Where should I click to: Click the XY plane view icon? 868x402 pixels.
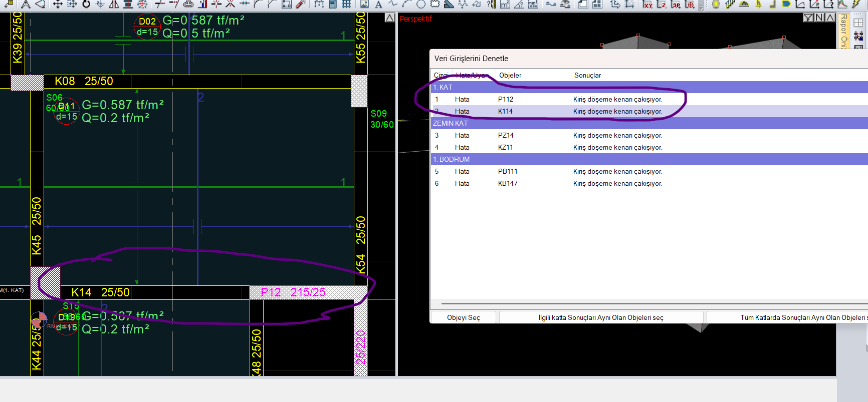pyautogui.click(x=647, y=4)
